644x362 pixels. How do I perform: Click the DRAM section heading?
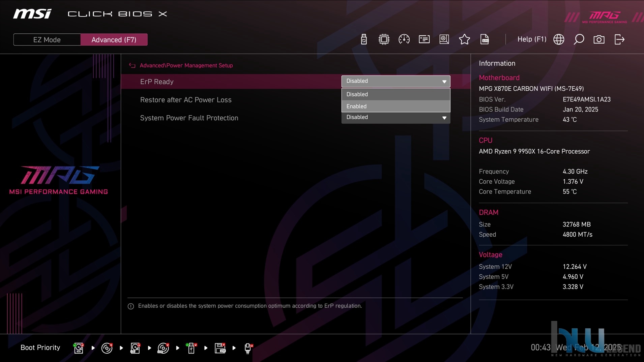click(x=489, y=213)
